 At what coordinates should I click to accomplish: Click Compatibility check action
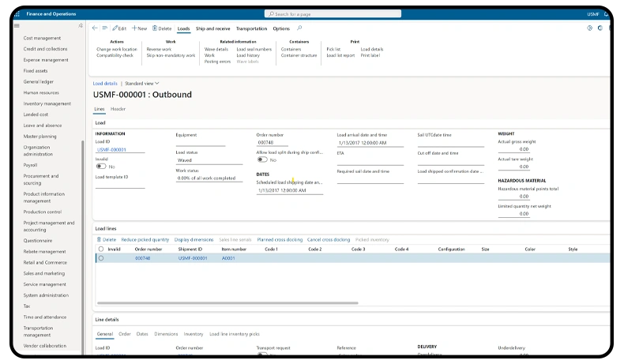click(x=115, y=55)
